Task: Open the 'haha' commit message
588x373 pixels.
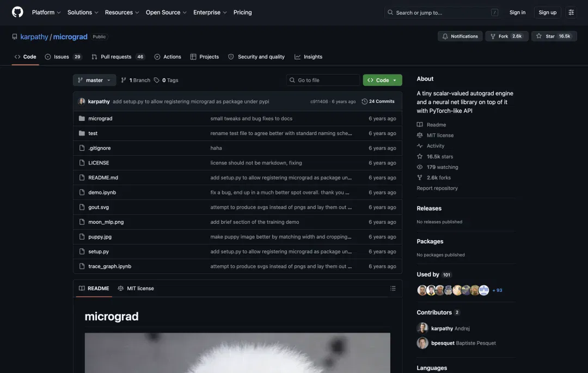Action: 216,148
